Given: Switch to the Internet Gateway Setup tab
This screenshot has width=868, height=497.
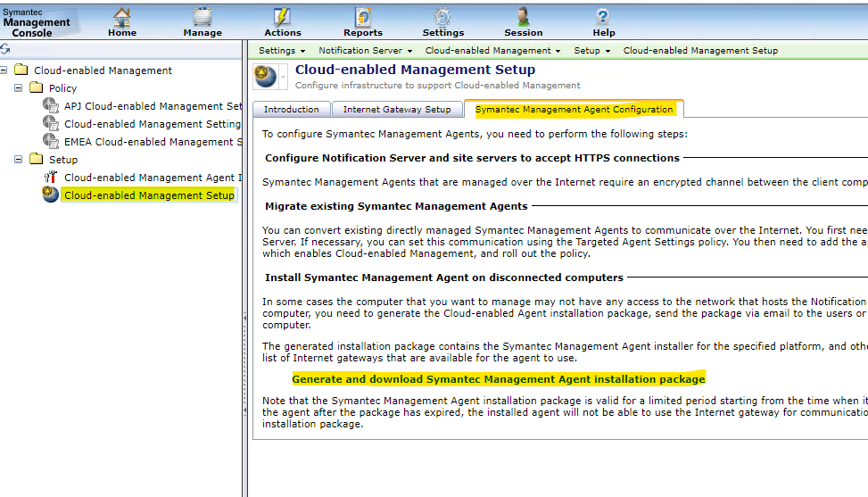Looking at the screenshot, I should pyautogui.click(x=397, y=109).
